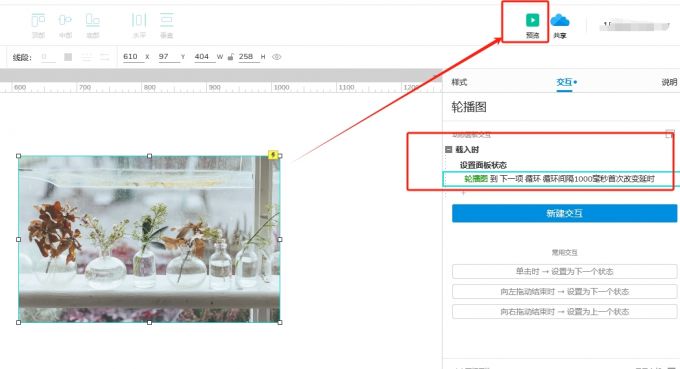The width and height of the screenshot is (680, 369).
Task: Click the 1000 mark on horizontal ruler
Action: click(281, 87)
